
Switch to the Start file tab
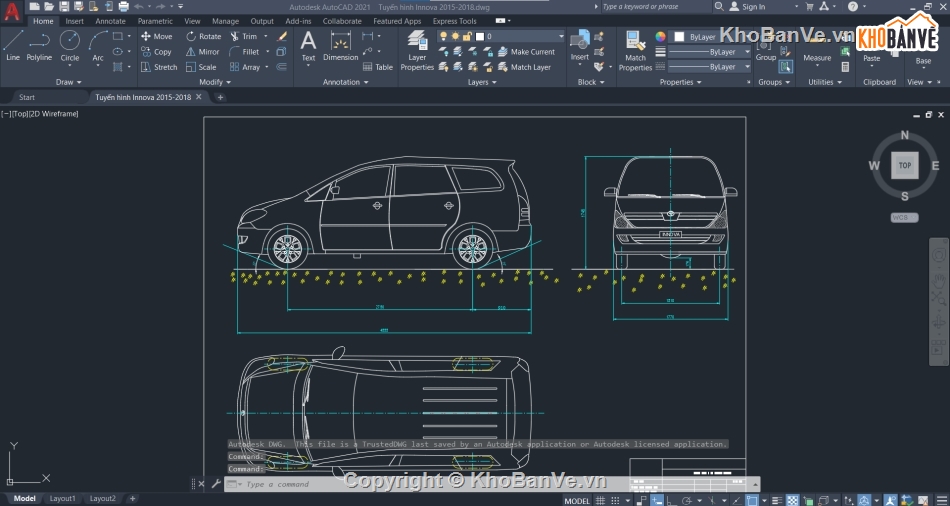pos(27,97)
